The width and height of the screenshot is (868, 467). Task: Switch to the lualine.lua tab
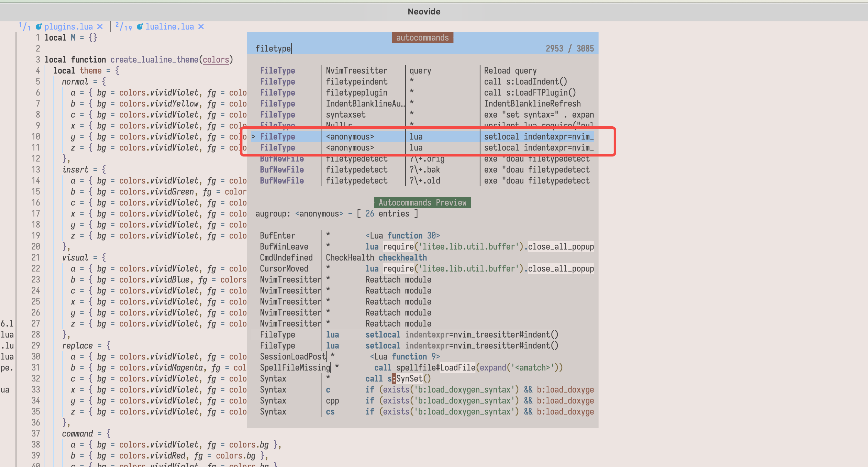pos(170,27)
